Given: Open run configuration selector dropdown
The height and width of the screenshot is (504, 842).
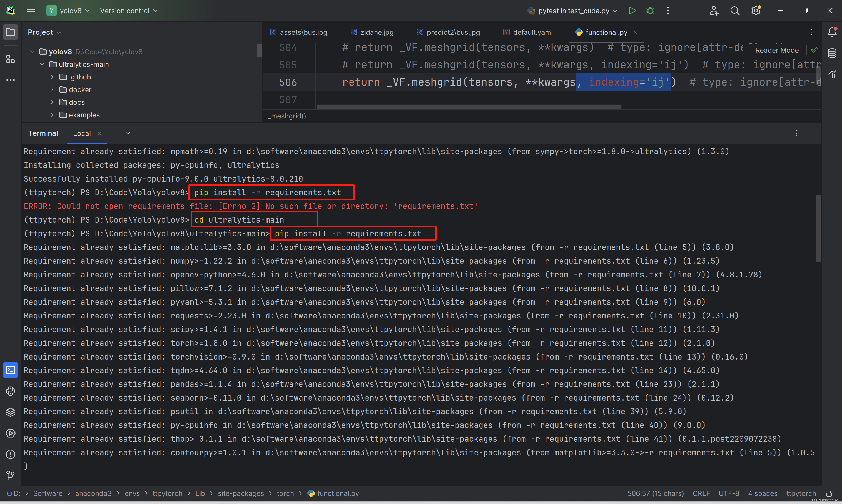Looking at the screenshot, I should tap(572, 11).
